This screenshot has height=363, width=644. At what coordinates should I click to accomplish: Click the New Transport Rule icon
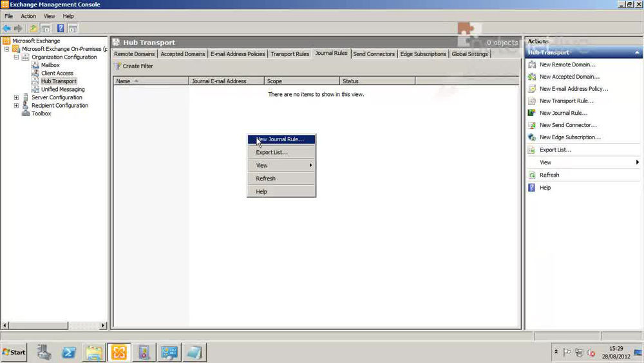[x=532, y=101]
